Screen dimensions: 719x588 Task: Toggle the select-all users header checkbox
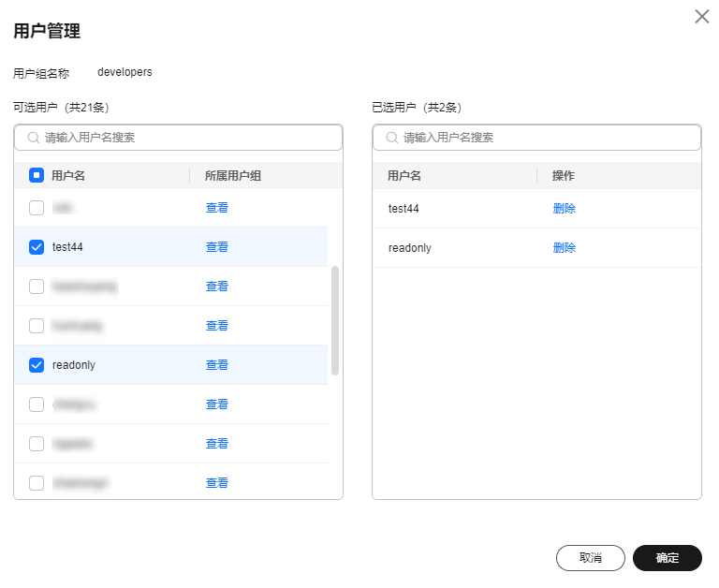tap(37, 175)
